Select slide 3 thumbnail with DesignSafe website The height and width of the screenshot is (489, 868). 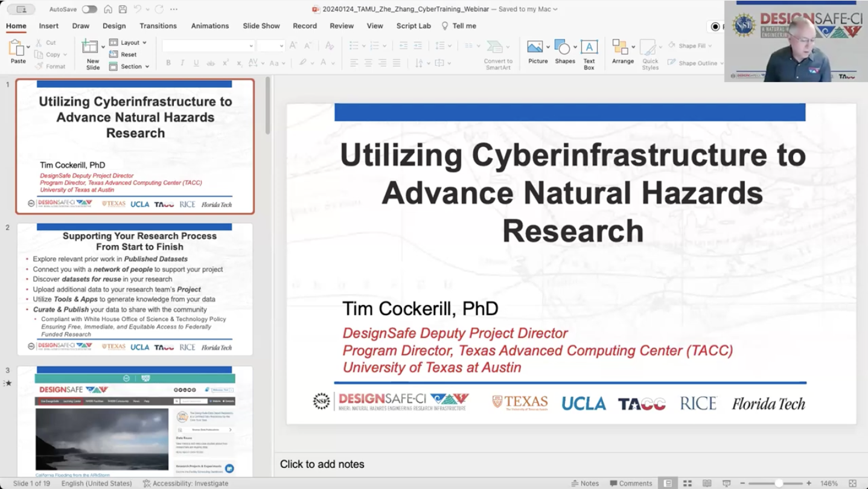(135, 421)
